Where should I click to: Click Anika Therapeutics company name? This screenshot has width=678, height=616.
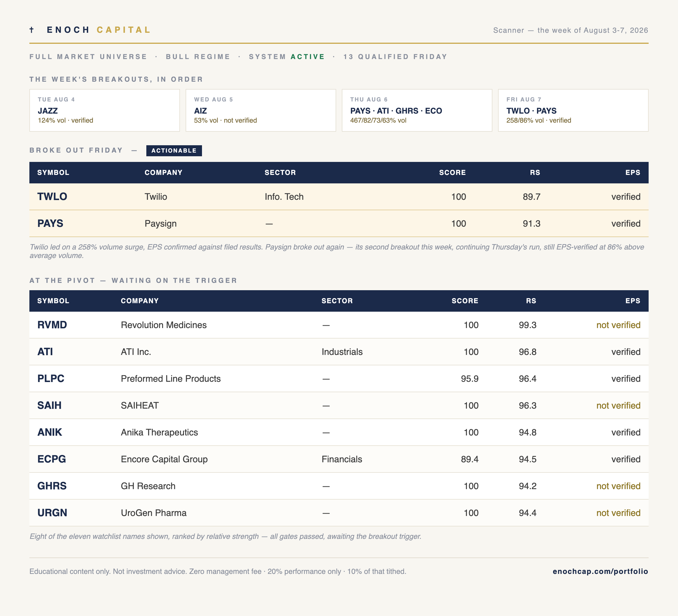coord(159,433)
